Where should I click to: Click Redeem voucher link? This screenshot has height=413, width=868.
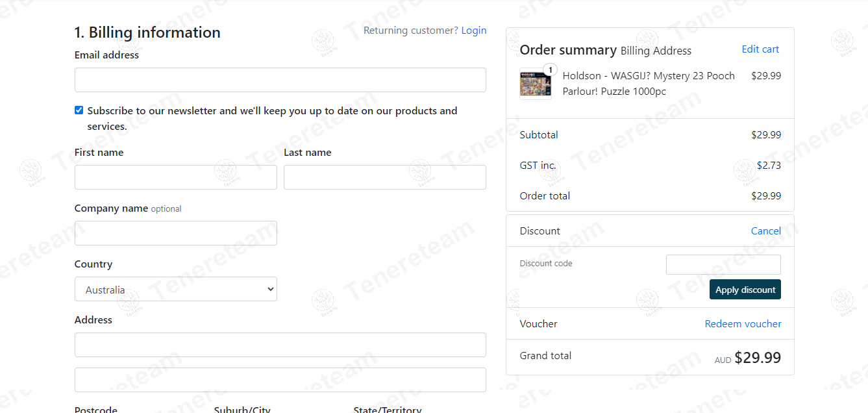743,324
